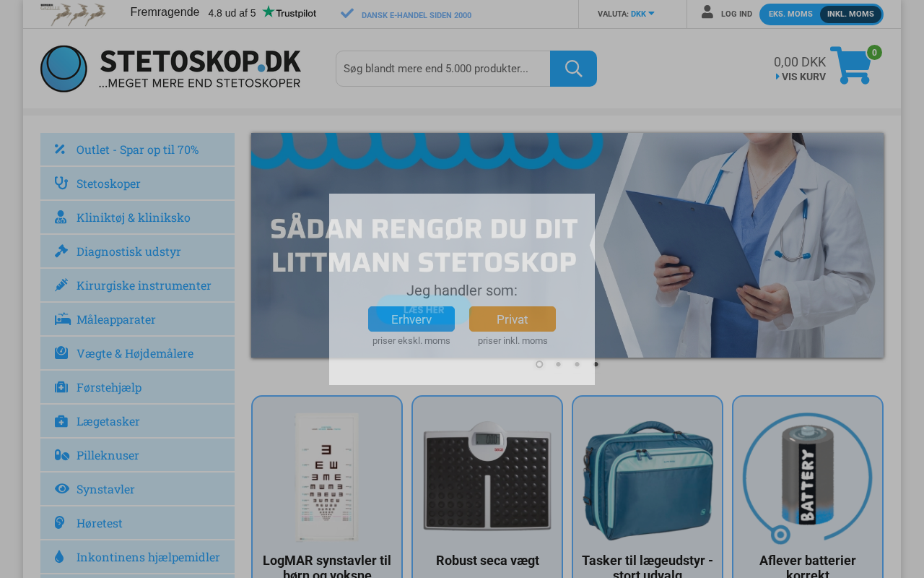Viewport: 924px width, 578px height.
Task: Choose Erhverv as customer type
Action: click(x=411, y=319)
